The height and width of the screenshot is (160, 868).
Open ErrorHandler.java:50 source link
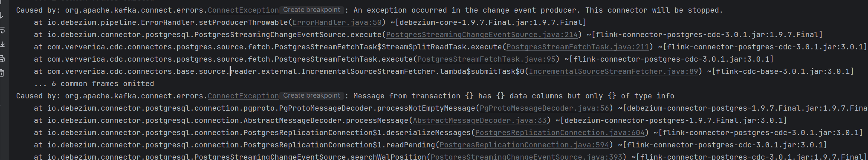pos(337,23)
